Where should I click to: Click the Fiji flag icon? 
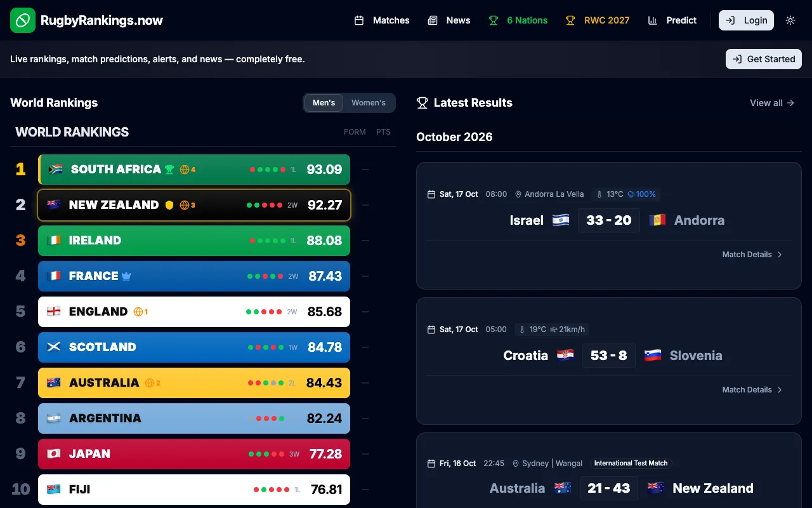(x=53, y=490)
